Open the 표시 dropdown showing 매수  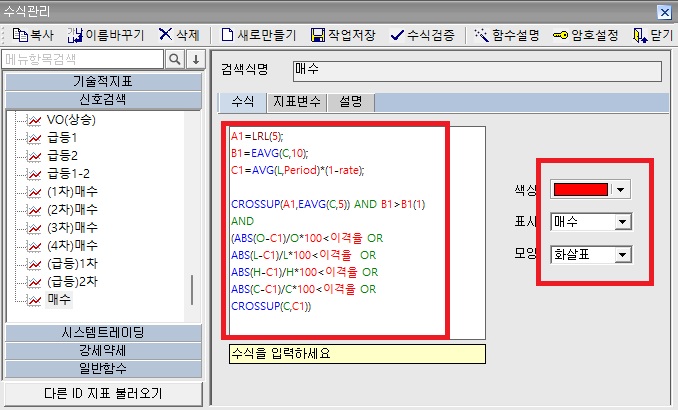591,222
